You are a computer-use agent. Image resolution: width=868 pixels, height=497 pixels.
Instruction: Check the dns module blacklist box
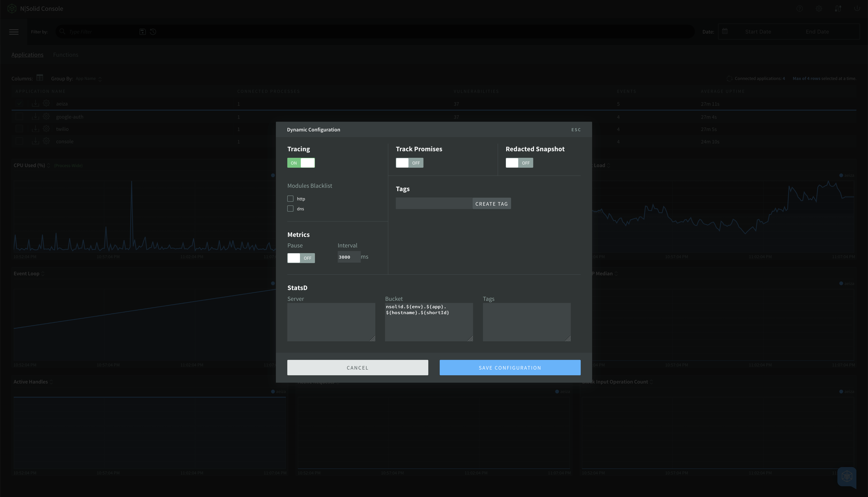290,209
